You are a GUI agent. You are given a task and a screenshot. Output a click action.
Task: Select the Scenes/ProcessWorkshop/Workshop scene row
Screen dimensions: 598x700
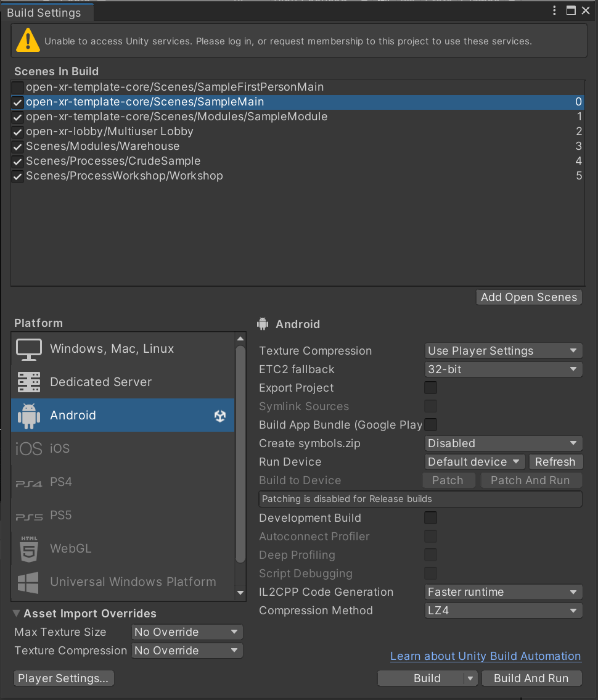(298, 176)
